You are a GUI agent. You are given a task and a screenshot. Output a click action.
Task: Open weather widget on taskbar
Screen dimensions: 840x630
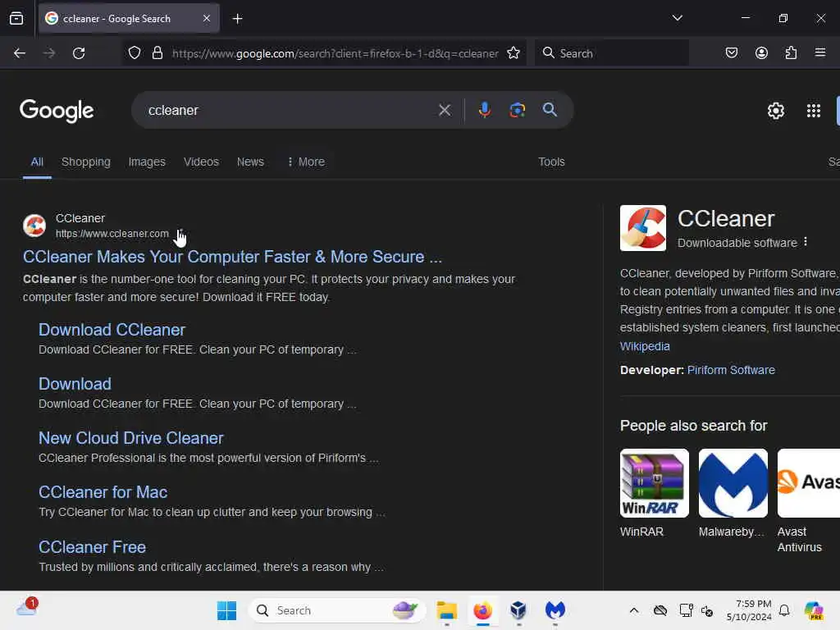(27, 609)
